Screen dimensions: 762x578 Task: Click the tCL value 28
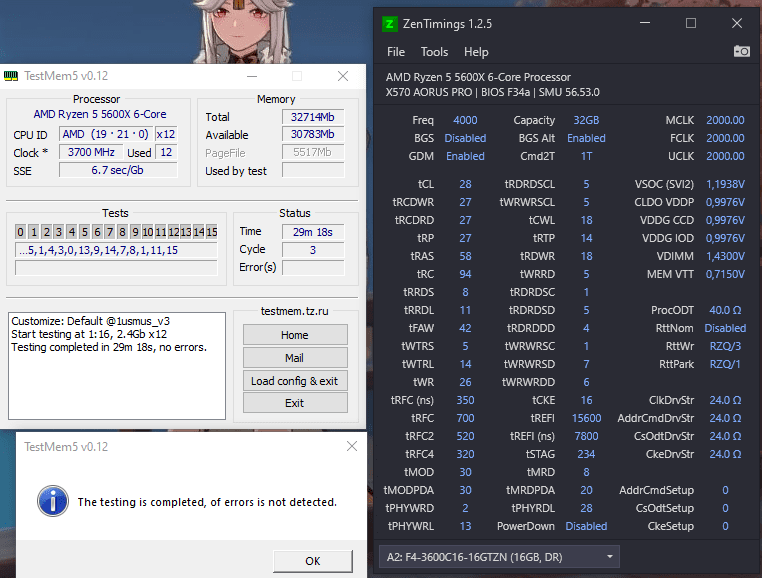tap(465, 184)
